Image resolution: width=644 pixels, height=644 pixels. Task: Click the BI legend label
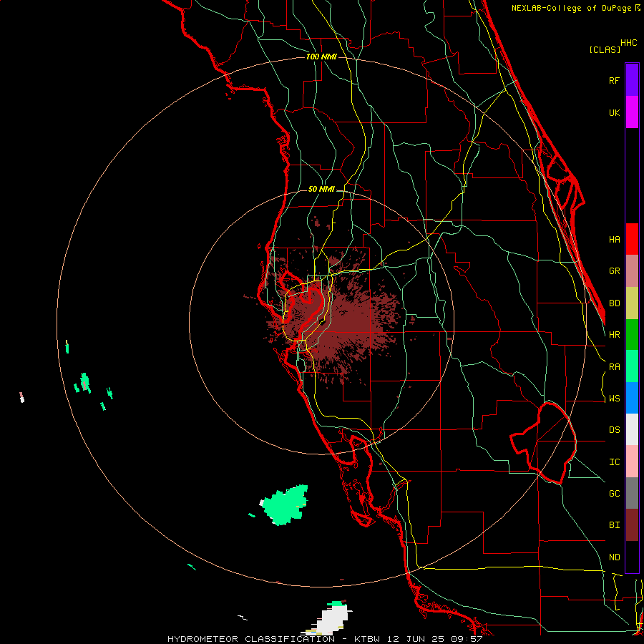click(614, 525)
